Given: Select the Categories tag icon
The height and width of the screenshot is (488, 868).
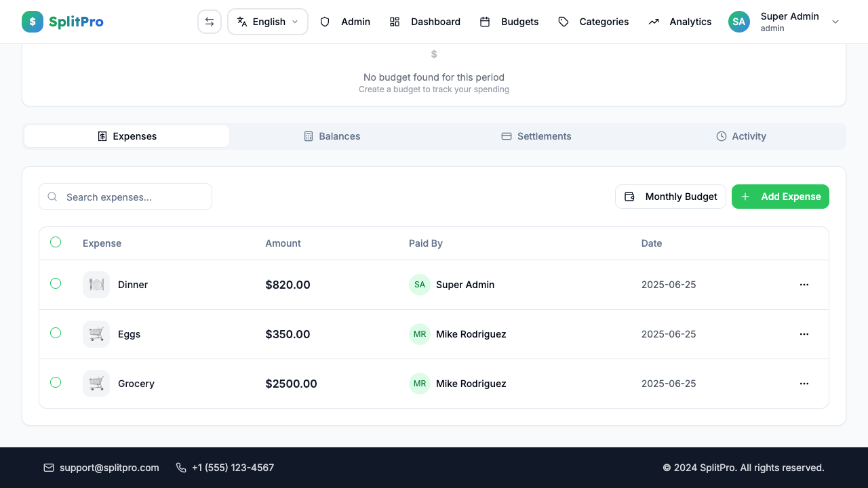Looking at the screenshot, I should click(563, 22).
